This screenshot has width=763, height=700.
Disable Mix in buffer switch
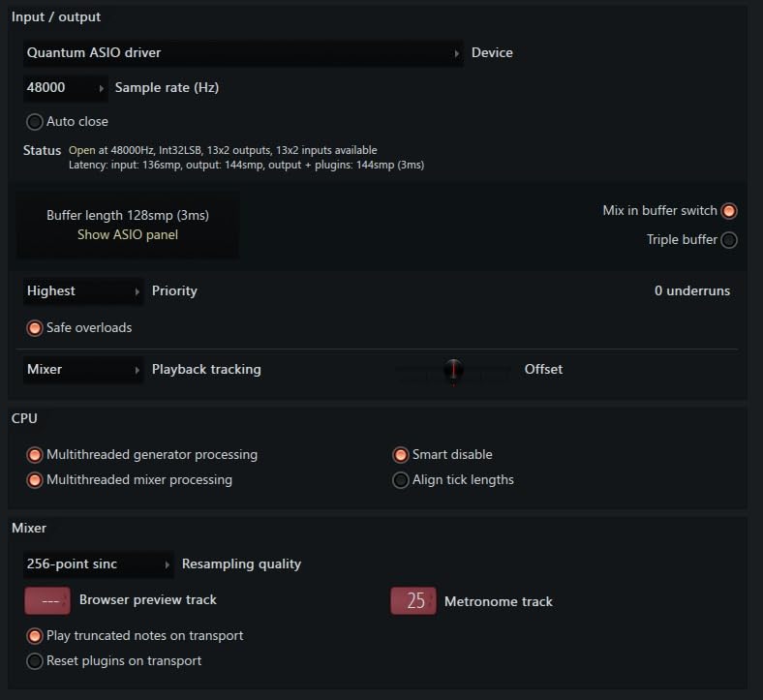[x=729, y=211]
